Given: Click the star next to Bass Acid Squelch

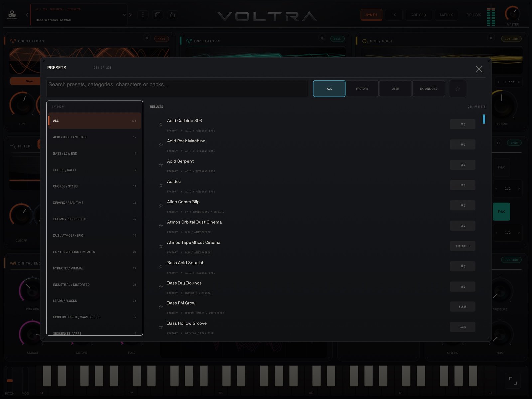Looking at the screenshot, I should click(161, 267).
